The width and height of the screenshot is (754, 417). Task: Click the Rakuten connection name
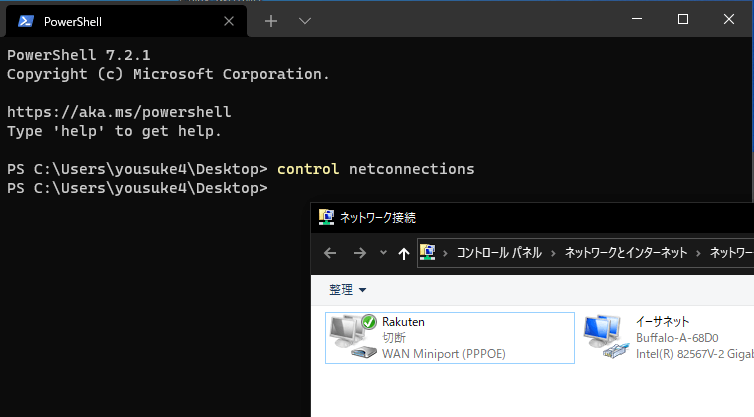click(403, 322)
